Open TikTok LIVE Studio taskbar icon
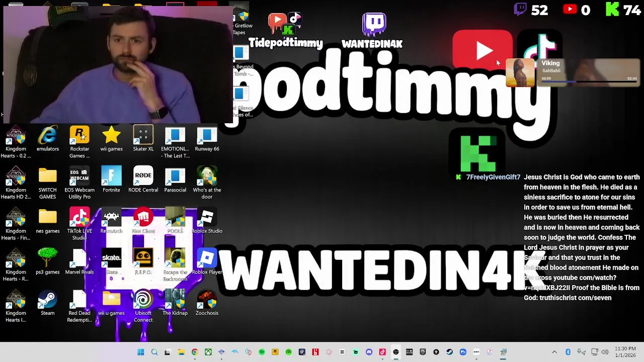Image resolution: width=644 pixels, height=362 pixels. click(x=382, y=352)
